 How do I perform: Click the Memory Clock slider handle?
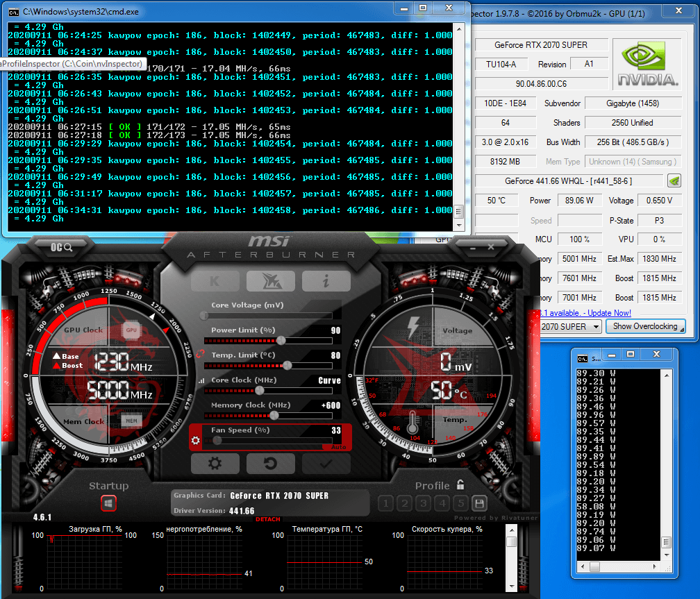[274, 415]
